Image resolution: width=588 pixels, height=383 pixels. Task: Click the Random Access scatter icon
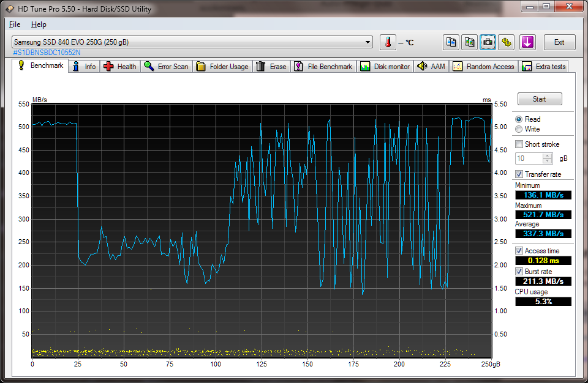tap(458, 66)
